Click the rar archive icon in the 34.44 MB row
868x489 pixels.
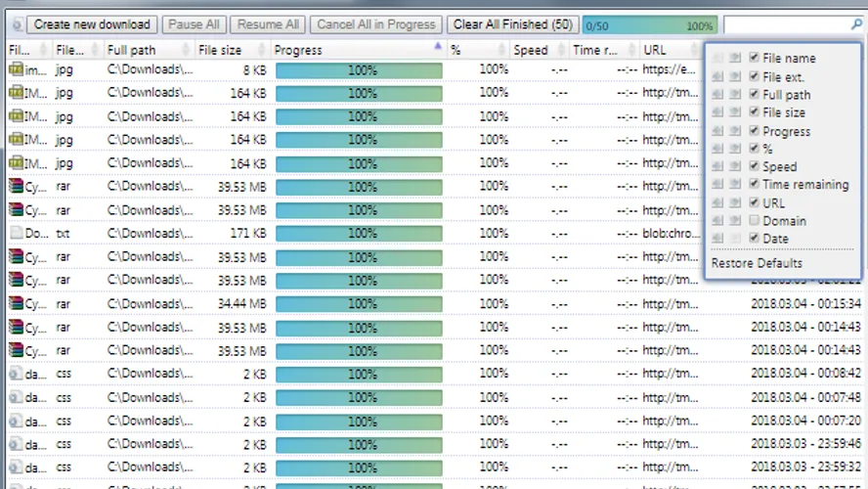coord(16,303)
